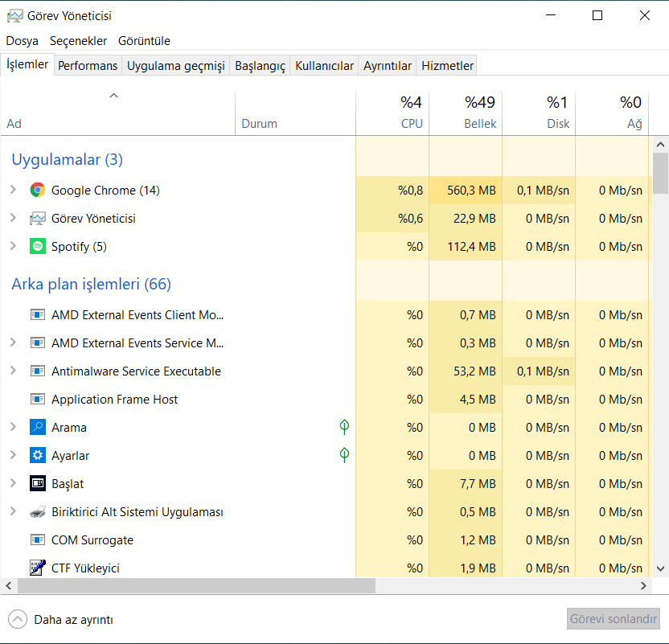Click the vertical scrollbar down arrow
This screenshot has width=669, height=644.
click(x=660, y=568)
